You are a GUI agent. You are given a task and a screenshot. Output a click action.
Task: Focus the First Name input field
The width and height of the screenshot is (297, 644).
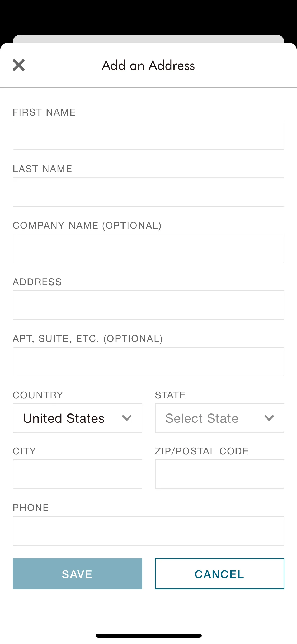coord(148,135)
